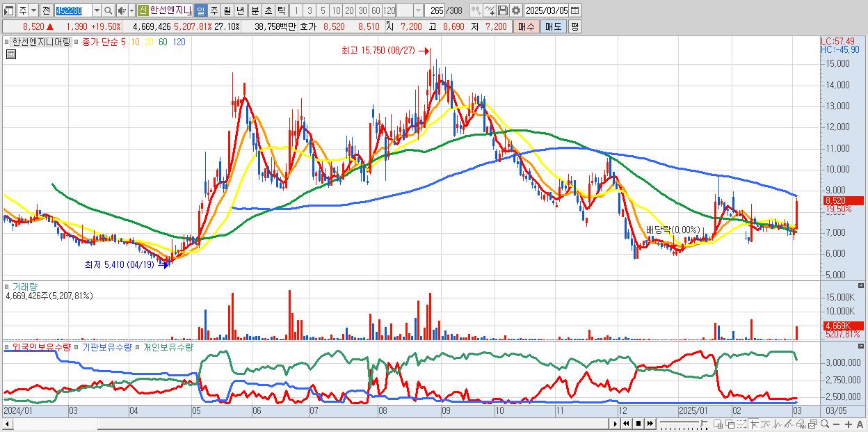Click the bottom play forward button

615,424
